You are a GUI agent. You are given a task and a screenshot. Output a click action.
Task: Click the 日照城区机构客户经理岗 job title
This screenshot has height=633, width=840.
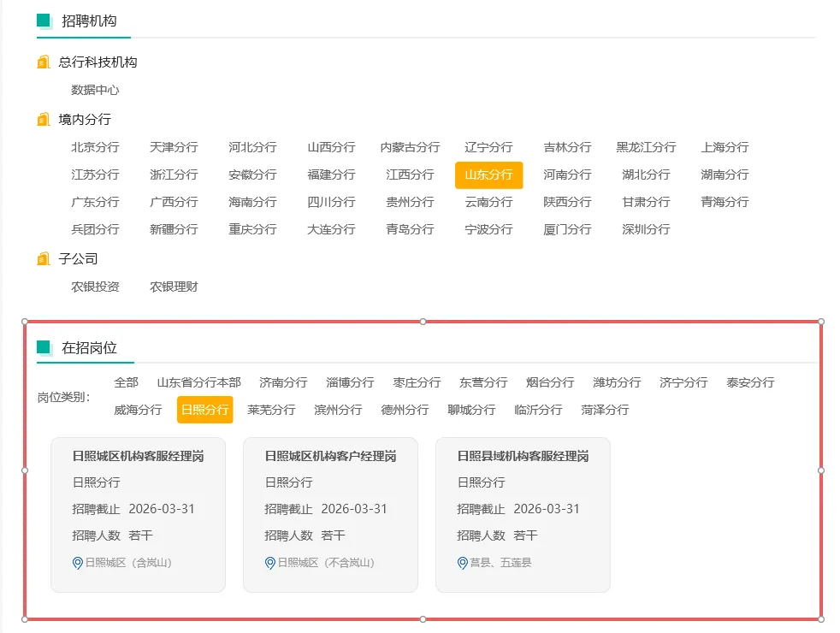coord(330,456)
